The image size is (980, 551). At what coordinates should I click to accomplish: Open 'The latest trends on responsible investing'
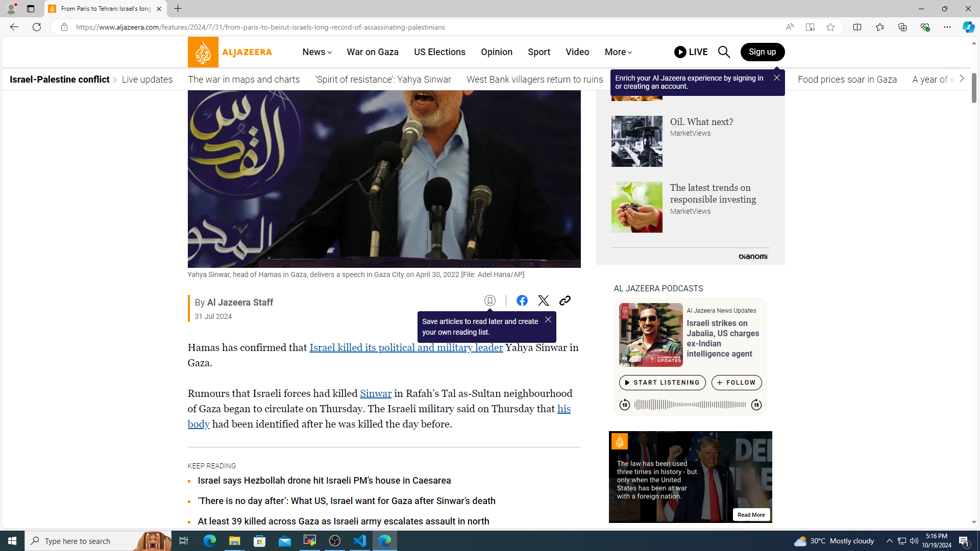(713, 193)
